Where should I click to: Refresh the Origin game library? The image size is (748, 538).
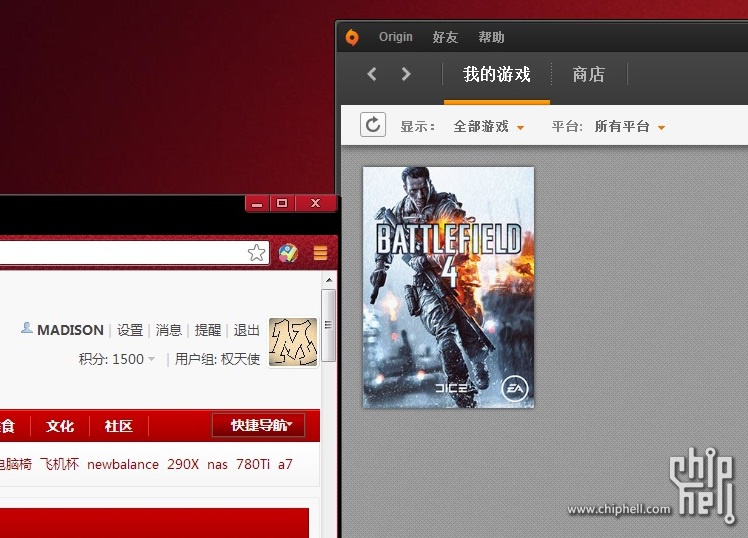click(x=373, y=125)
